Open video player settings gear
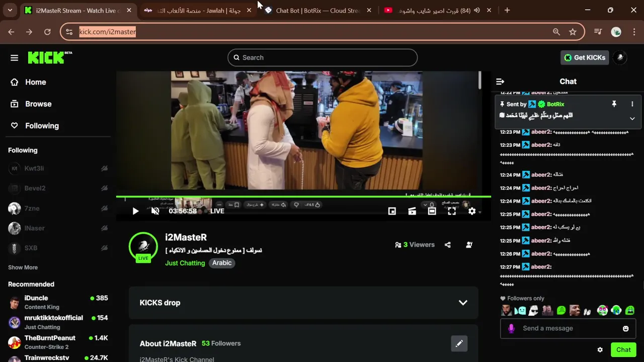This screenshot has width=644, height=362. click(472, 211)
